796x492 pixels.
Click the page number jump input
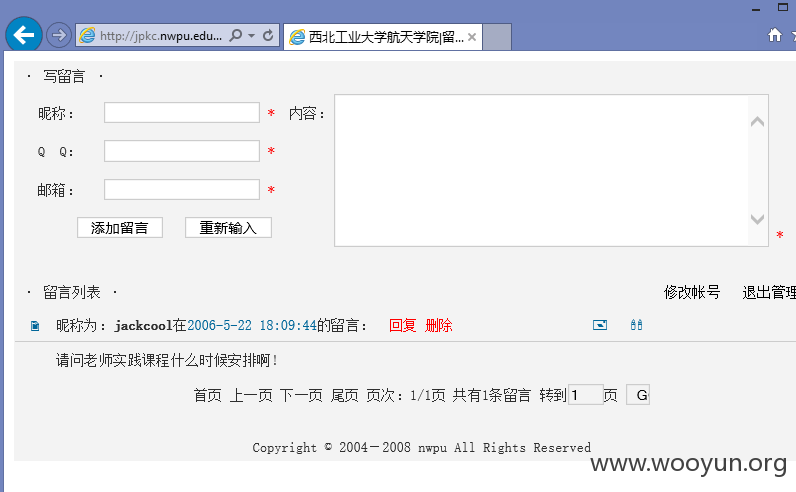[585, 395]
